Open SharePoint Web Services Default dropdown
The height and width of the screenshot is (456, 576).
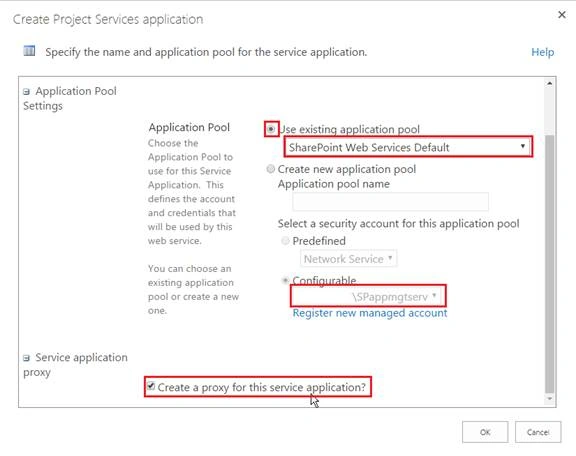(408, 147)
